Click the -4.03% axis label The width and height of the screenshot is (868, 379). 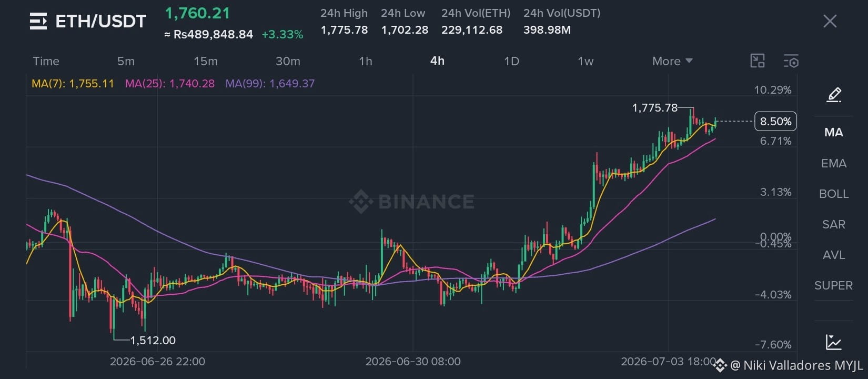pyautogui.click(x=773, y=295)
